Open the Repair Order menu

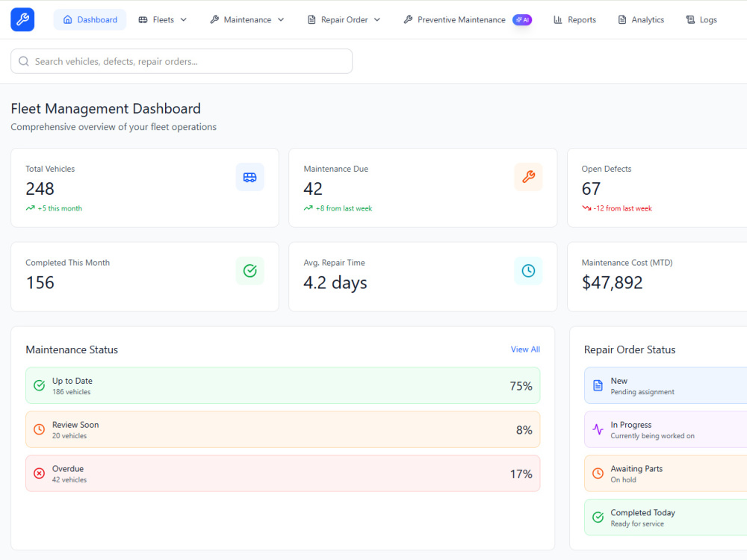(x=344, y=19)
